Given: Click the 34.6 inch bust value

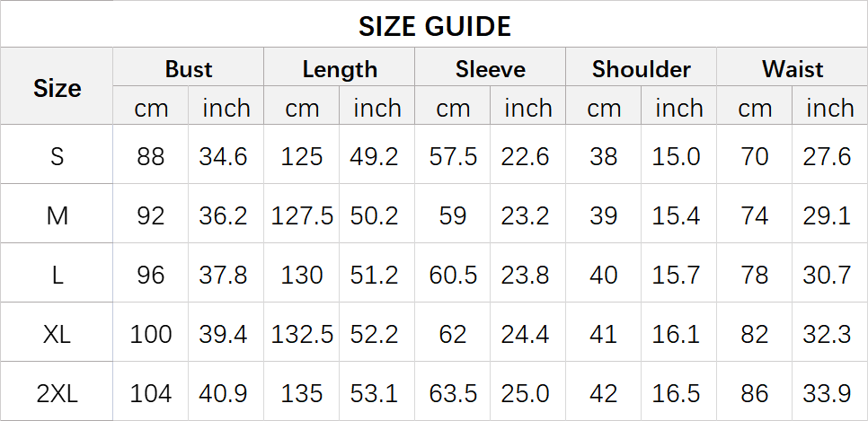Looking at the screenshot, I should pos(223,156).
